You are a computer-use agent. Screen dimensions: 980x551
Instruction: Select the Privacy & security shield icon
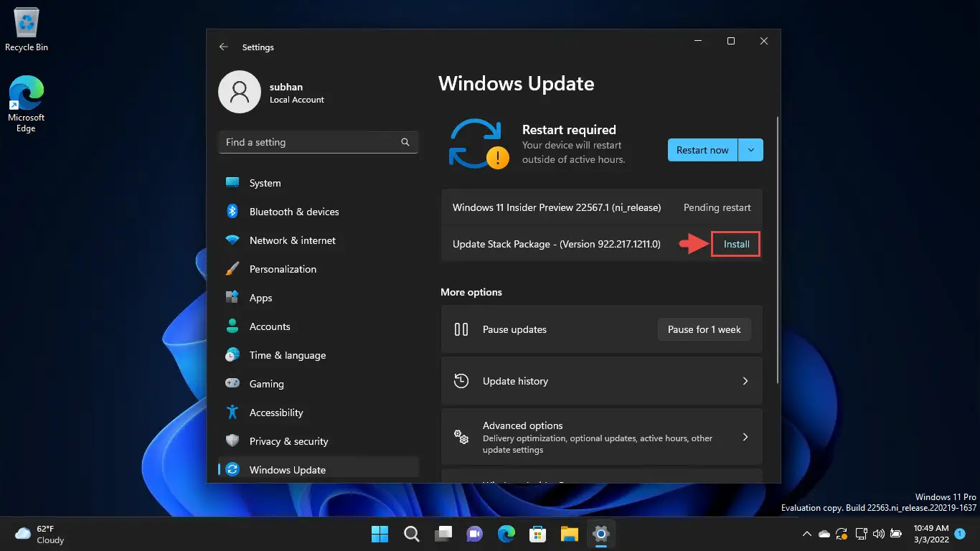pos(232,441)
